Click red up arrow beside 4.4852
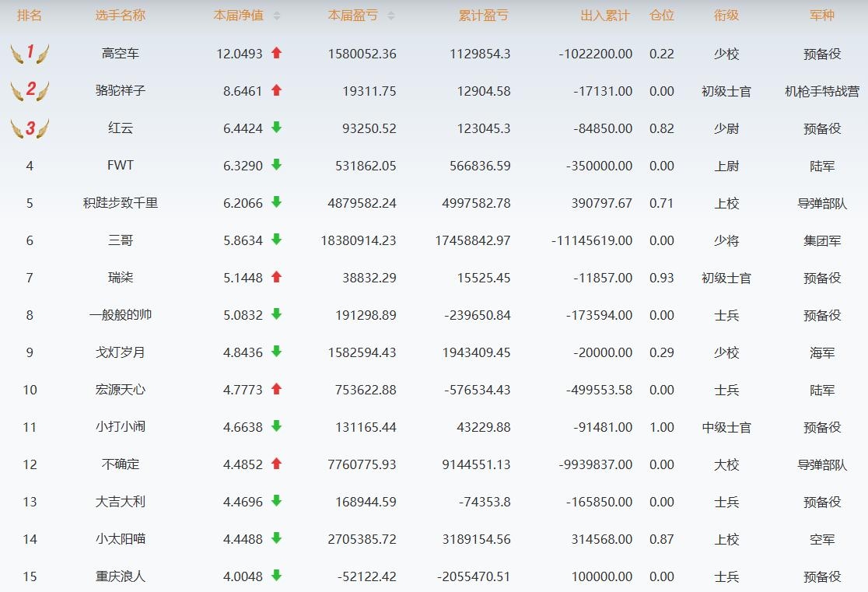Viewport: 868px width, 592px height. (x=276, y=464)
